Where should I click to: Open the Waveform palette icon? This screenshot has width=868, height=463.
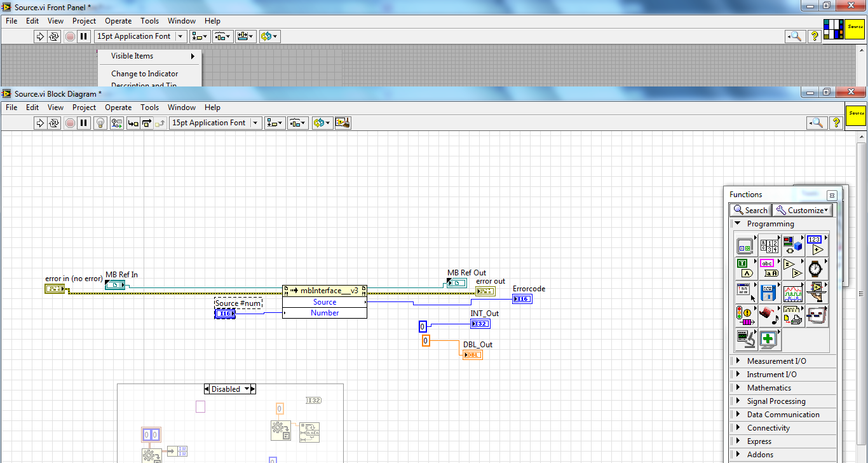pyautogui.click(x=793, y=291)
